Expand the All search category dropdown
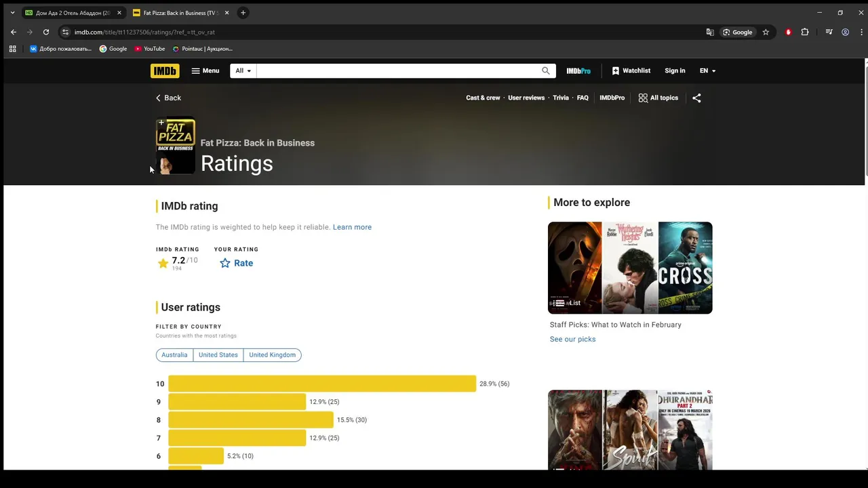The image size is (868, 488). [243, 70]
